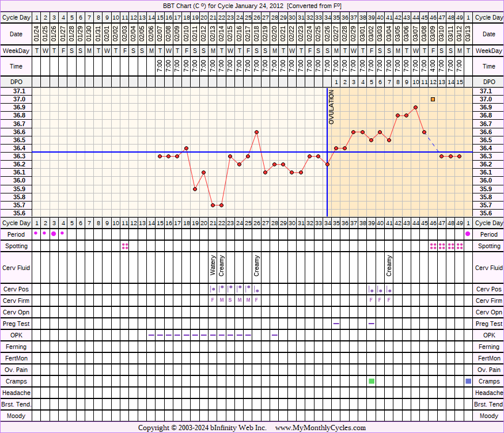The width and height of the screenshot is (504, 433).
Task: Click the OPK negative dash on cycle day 28
Action: point(275,335)
